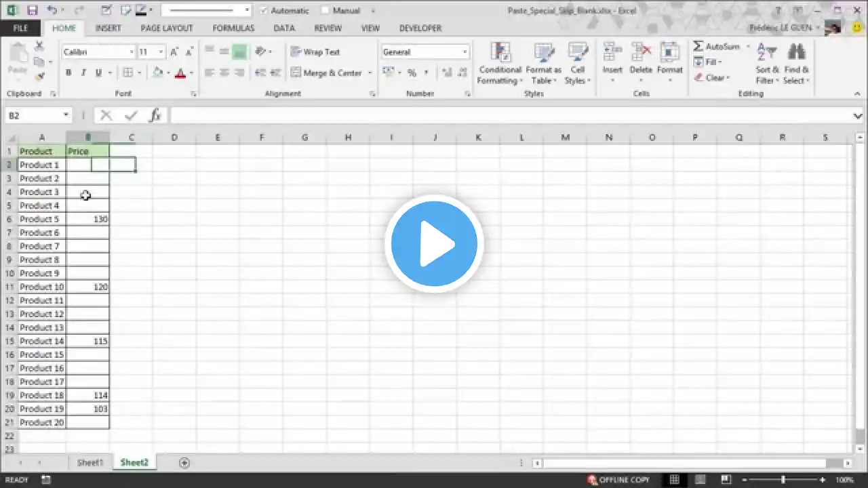Open the number format dropdown showing General
Viewport: 868px width, 488px height.
point(465,52)
